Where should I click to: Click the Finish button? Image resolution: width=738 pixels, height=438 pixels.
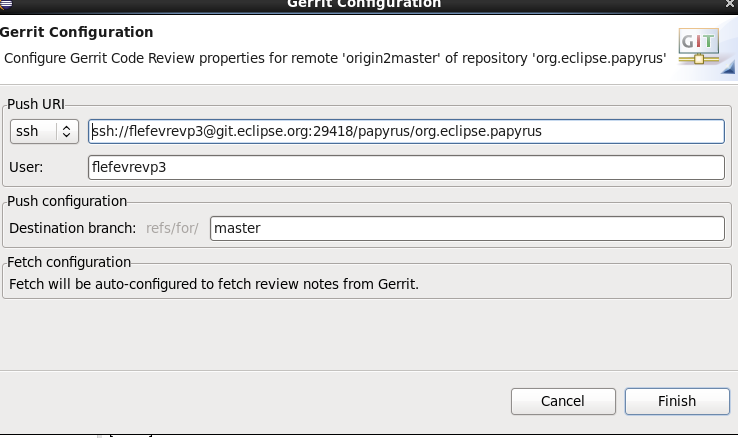[677, 401]
